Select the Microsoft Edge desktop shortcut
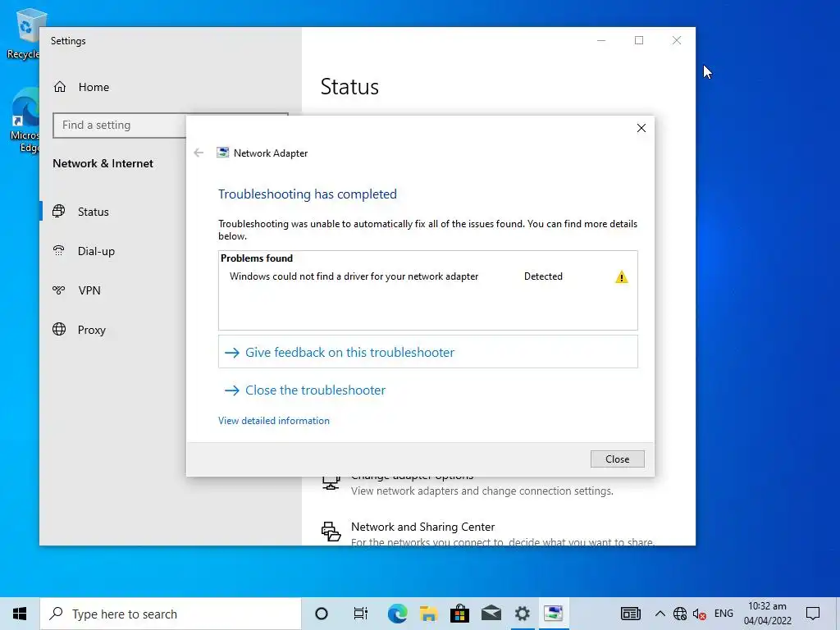 click(x=25, y=121)
